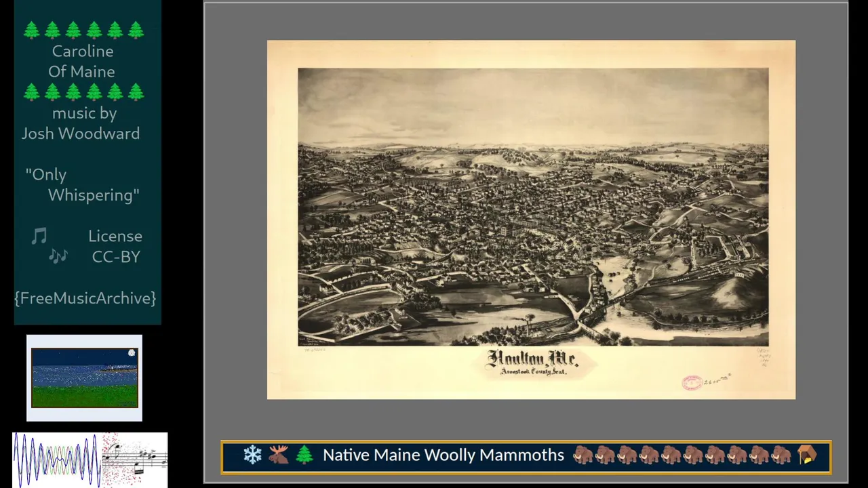
Task: Click the 'Of Maine' text
Action: pos(81,71)
